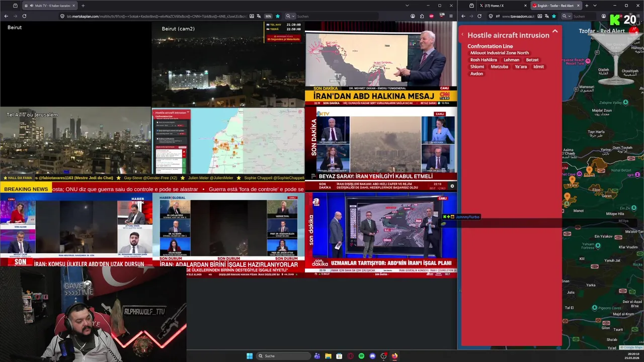This screenshot has height=362, width=644.
Task: Open the A Haber news tile
Action: pyautogui.click(x=381, y=235)
